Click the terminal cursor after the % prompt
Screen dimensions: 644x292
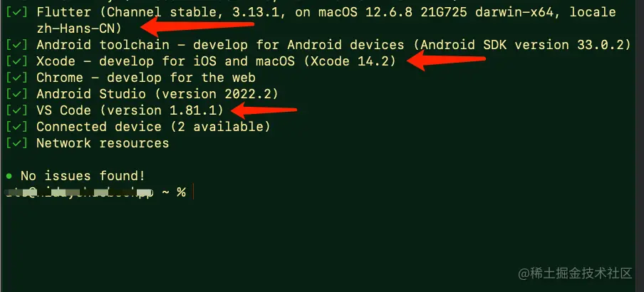point(193,192)
